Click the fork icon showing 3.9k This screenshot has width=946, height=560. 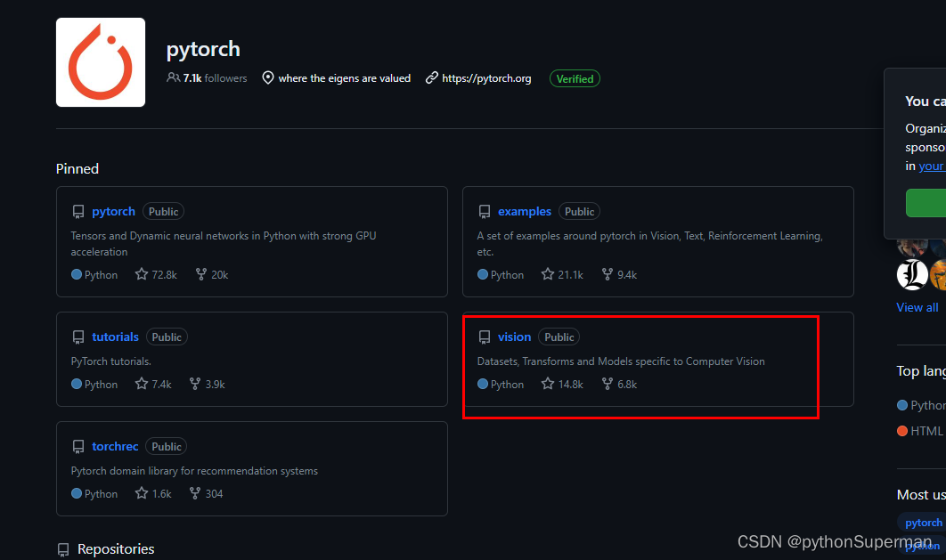click(x=195, y=384)
